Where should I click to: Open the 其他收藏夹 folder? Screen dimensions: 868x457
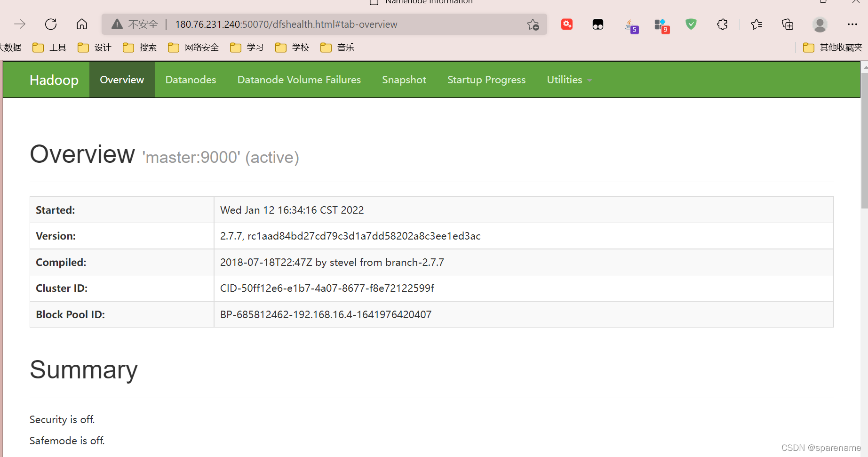point(833,48)
